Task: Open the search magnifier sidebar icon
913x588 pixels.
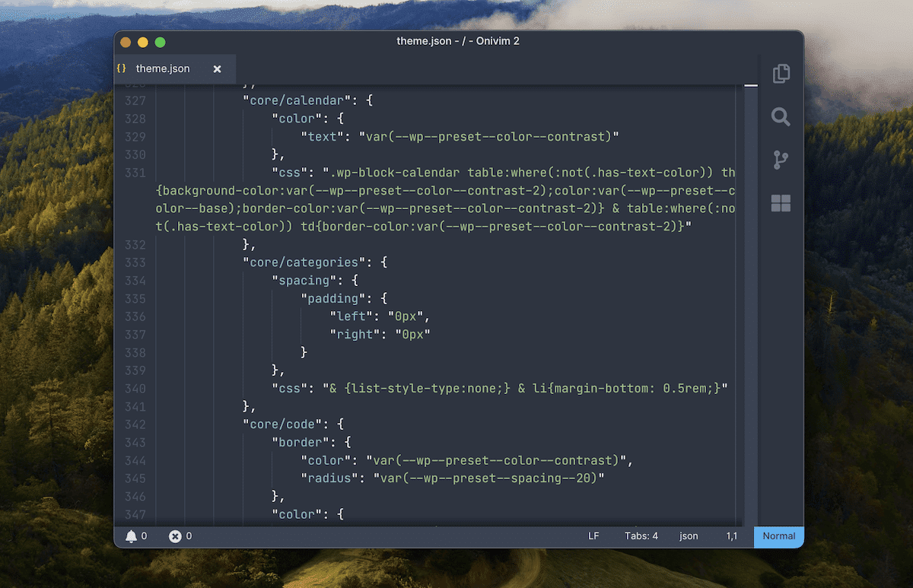Action: 780,117
